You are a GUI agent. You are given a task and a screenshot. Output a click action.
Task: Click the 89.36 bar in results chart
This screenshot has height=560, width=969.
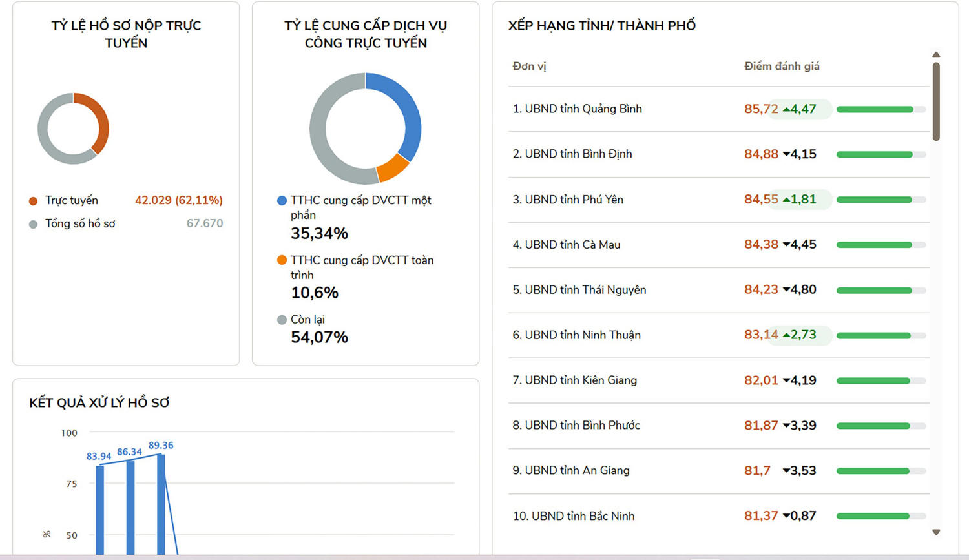161,504
